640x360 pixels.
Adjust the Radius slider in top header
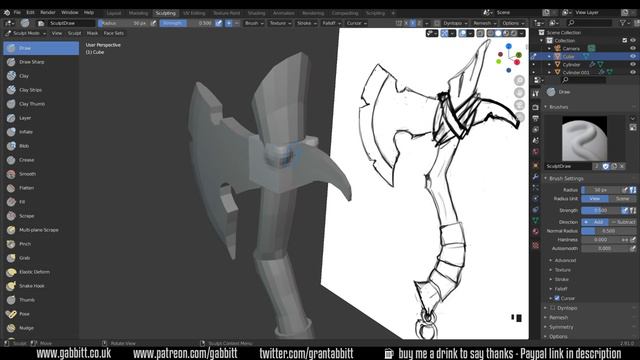coord(124,23)
